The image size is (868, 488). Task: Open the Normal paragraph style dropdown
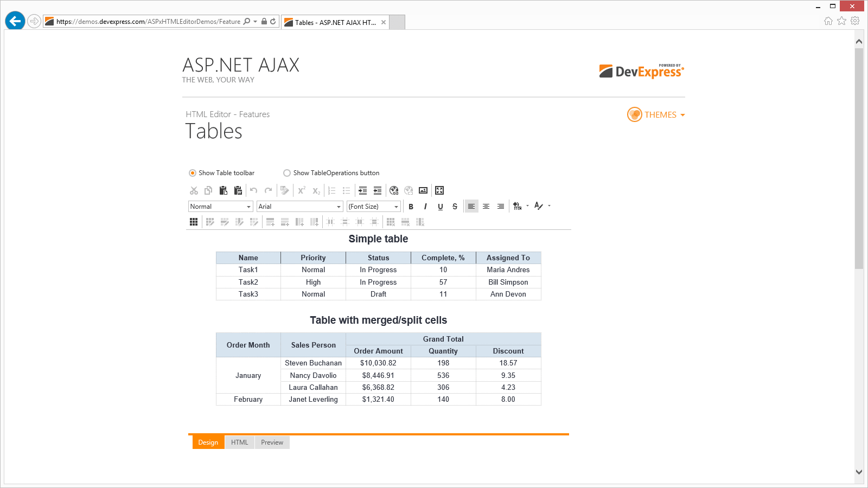click(x=249, y=207)
